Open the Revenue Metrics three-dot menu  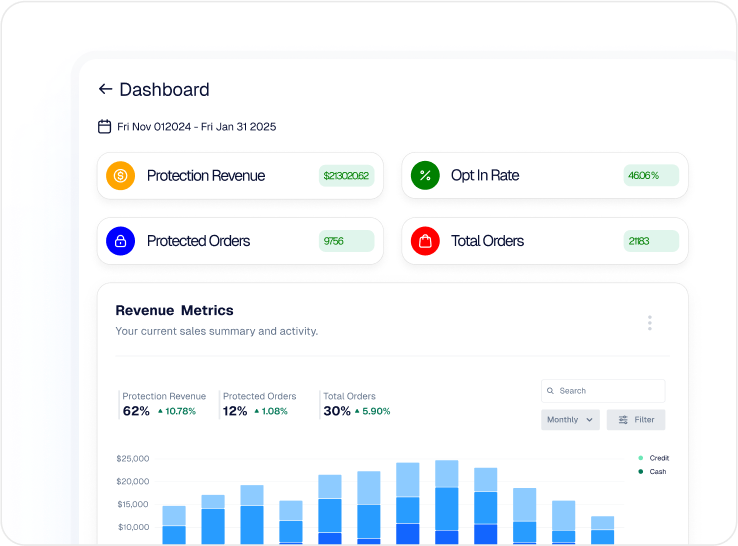(x=649, y=323)
